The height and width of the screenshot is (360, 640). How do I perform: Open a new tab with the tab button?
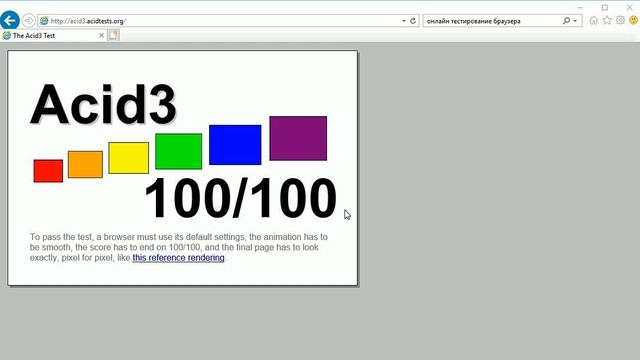click(113, 36)
